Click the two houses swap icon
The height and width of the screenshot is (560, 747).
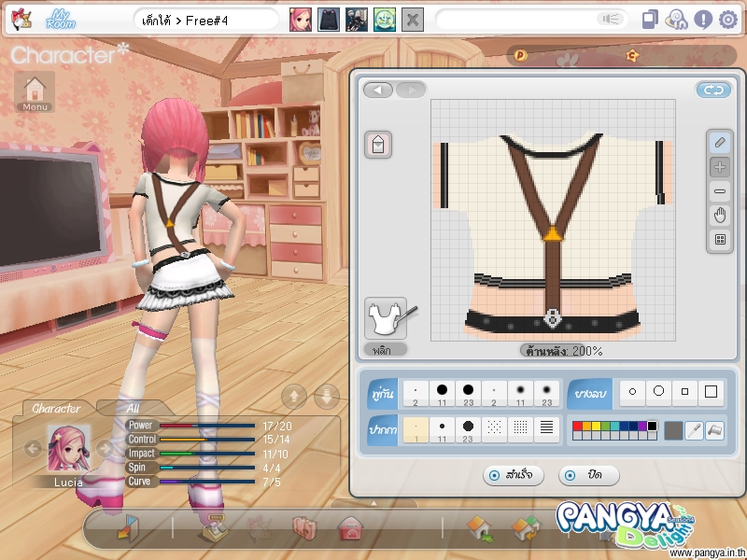coord(526,529)
